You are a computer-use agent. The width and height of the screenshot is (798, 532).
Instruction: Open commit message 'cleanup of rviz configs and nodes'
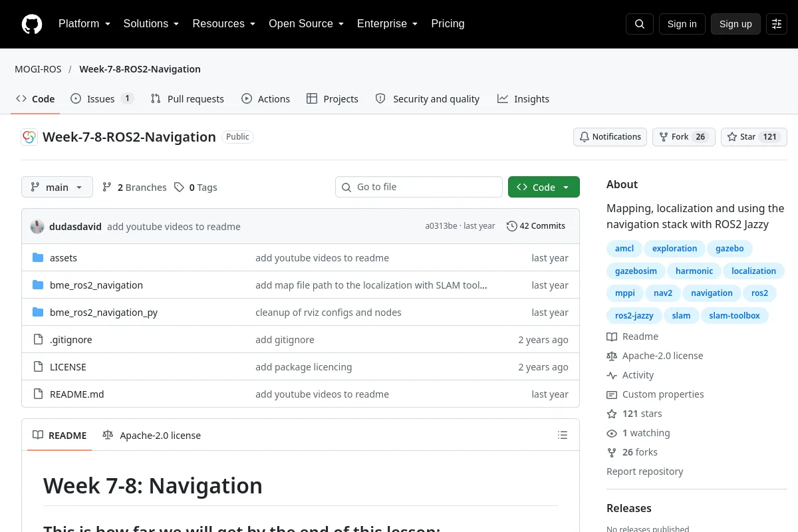tap(329, 313)
